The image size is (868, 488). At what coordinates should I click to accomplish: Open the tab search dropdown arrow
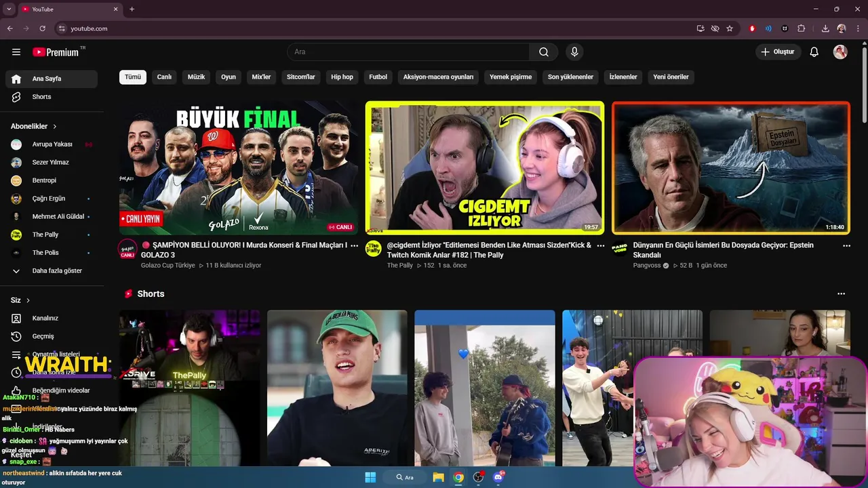tap(9, 9)
